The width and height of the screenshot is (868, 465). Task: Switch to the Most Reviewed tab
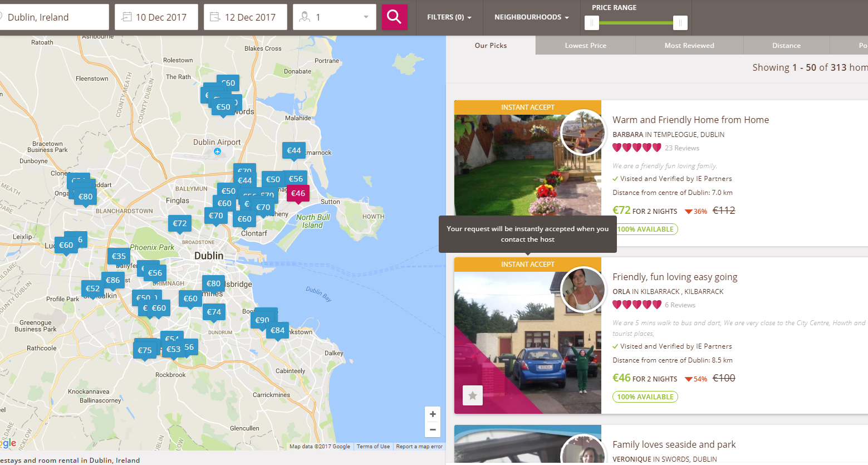689,46
